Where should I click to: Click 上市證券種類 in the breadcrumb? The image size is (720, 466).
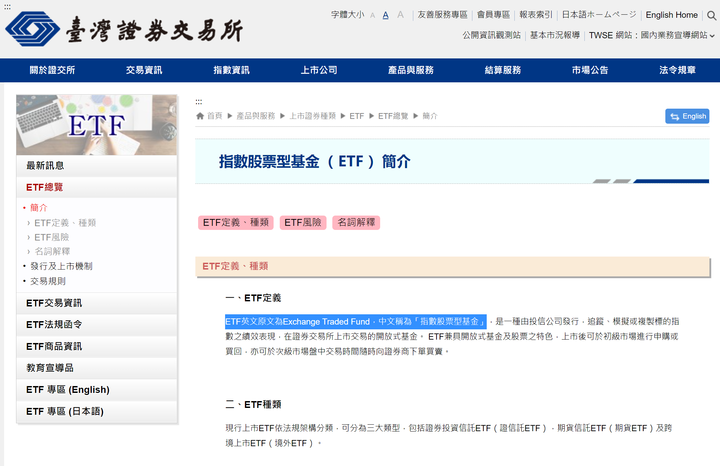point(312,116)
